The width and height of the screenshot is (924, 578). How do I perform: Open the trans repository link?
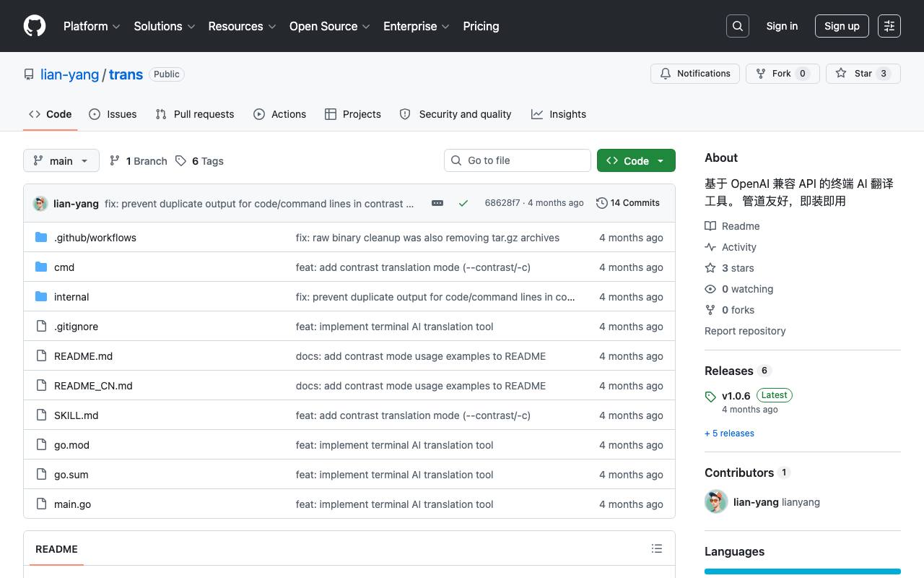point(126,74)
